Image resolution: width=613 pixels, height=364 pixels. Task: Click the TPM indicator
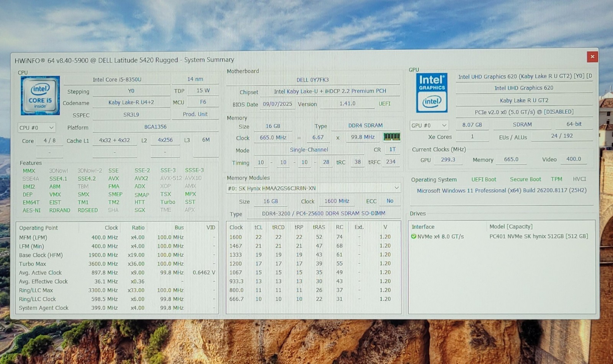click(x=556, y=179)
